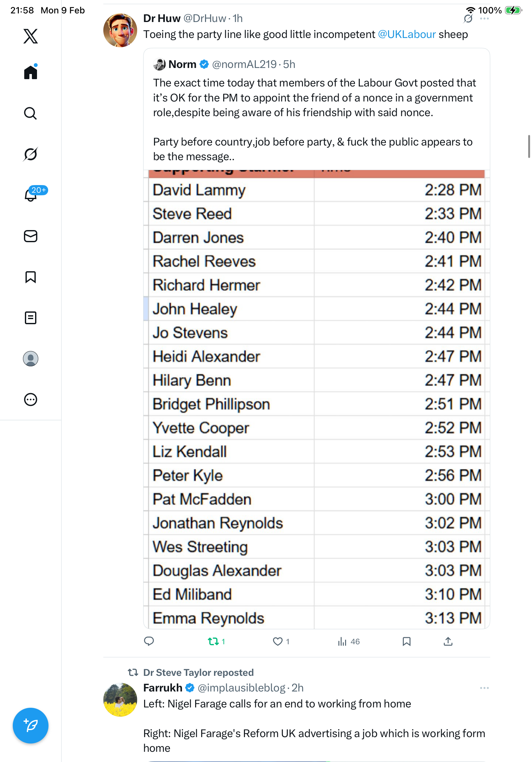
Task: Open Grok from the sidebar
Action: pos(31,154)
